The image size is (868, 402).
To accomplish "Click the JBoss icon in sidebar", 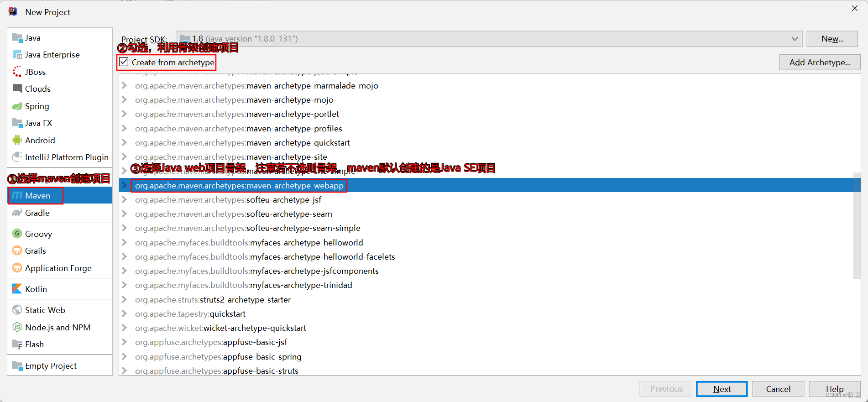I will point(17,72).
